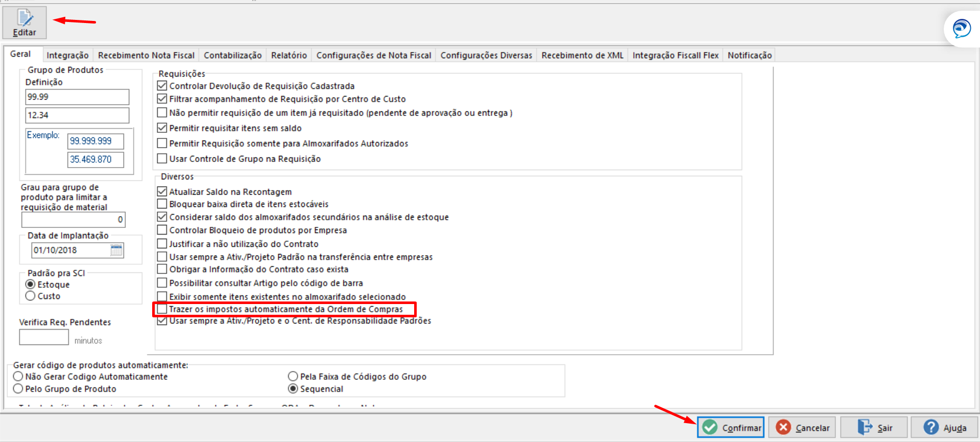Click the Diversos group label
The image size is (980, 442).
(177, 176)
